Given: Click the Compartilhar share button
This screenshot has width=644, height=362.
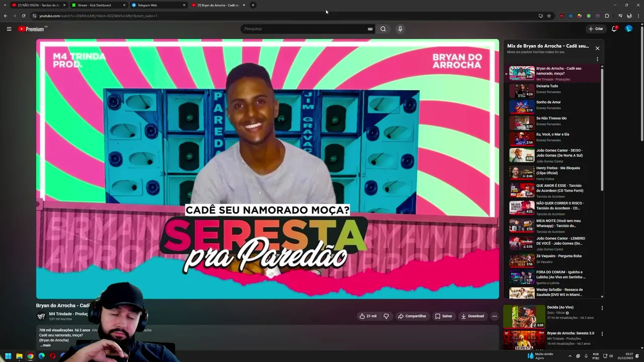Looking at the screenshot, I should coord(412,316).
